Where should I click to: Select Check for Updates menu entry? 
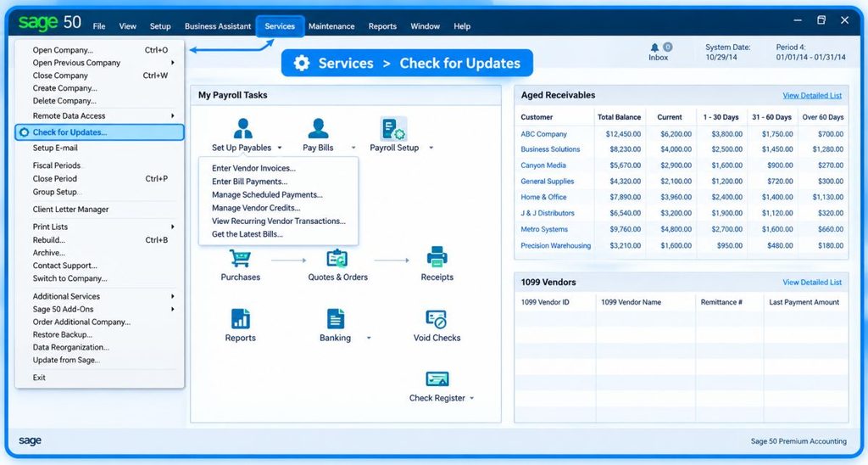[100, 132]
